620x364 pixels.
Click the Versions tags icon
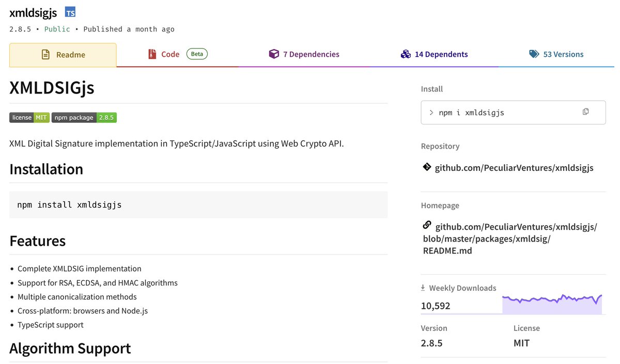(534, 54)
